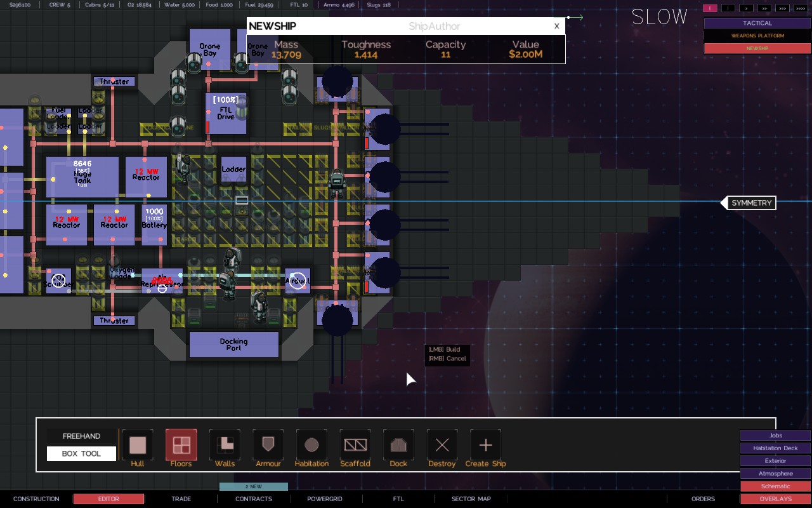Image resolution: width=812 pixels, height=508 pixels.
Task: Switch to the Sector Map tab
Action: click(x=471, y=499)
